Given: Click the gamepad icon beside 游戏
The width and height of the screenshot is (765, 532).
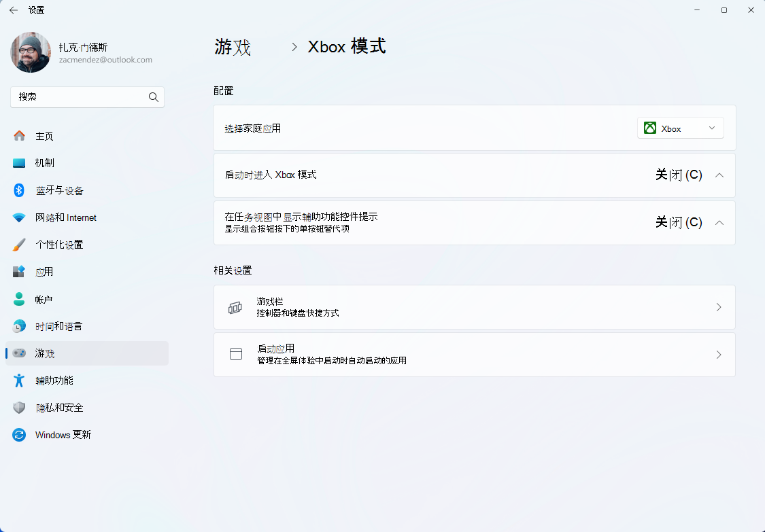Looking at the screenshot, I should [19, 353].
